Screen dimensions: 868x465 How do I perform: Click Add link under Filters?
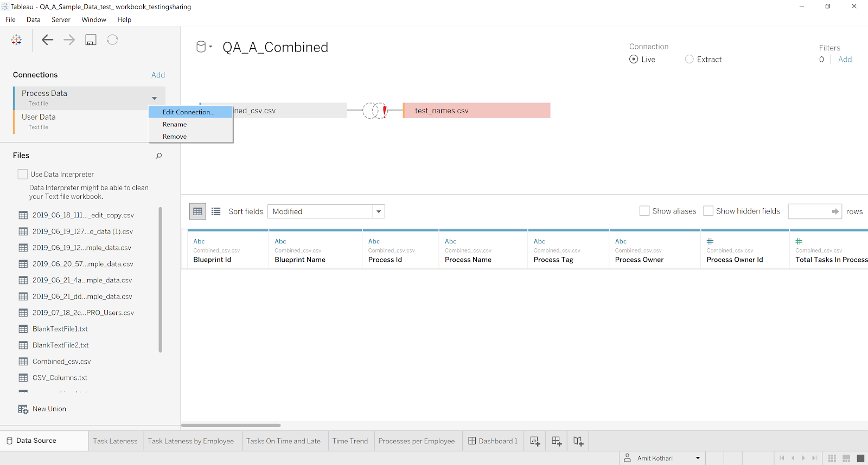click(x=845, y=59)
